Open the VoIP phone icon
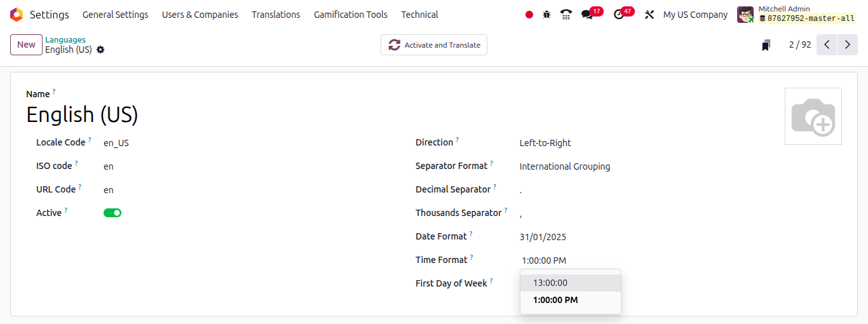Screen dimensions: 868x324 566,15
